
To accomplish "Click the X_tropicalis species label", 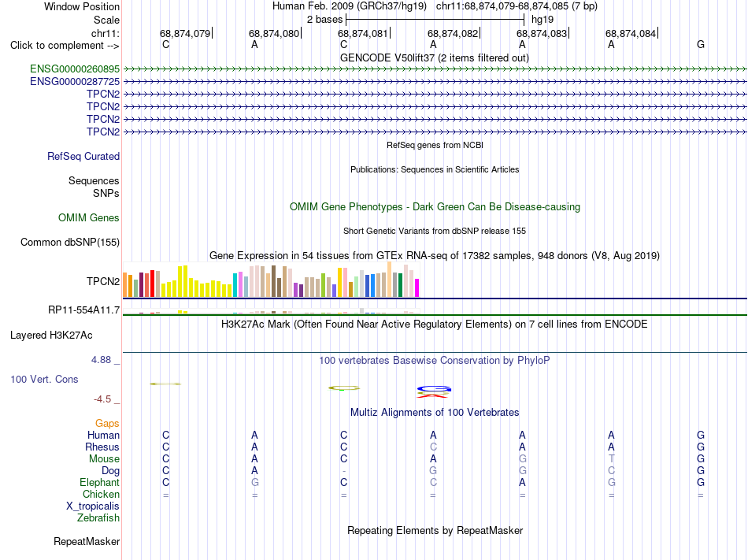I will [93, 506].
